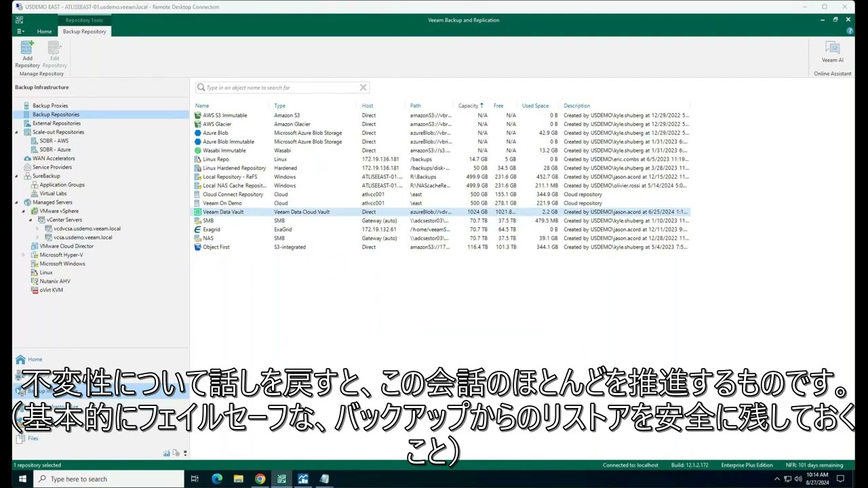
Task: Click the "1 repository selected" status text
Action: tap(37, 465)
